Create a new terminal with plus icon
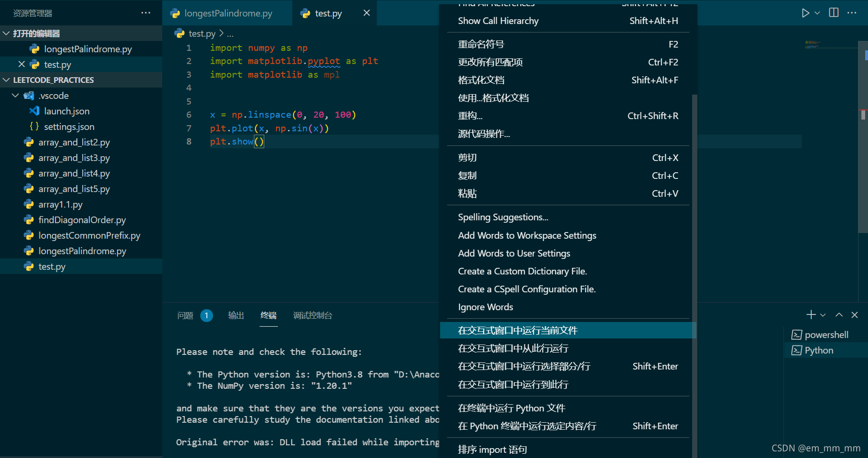The height and width of the screenshot is (458, 868). pos(811,315)
